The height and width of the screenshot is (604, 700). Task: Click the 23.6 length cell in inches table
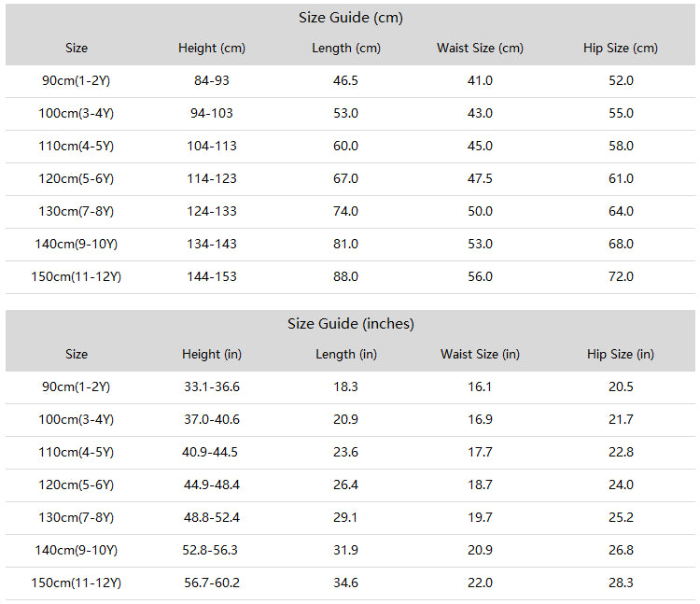(x=345, y=452)
